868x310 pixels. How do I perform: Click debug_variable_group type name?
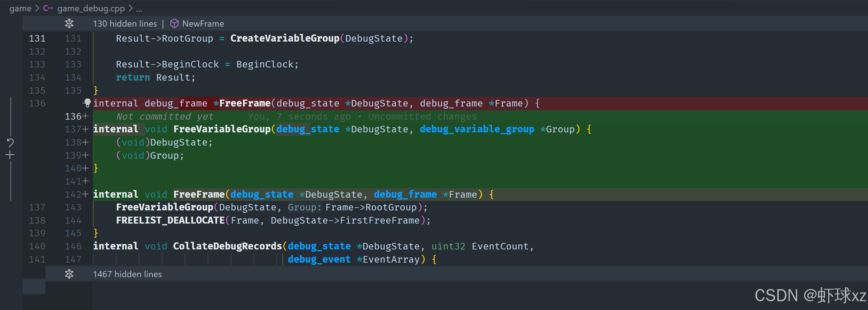coord(477,129)
